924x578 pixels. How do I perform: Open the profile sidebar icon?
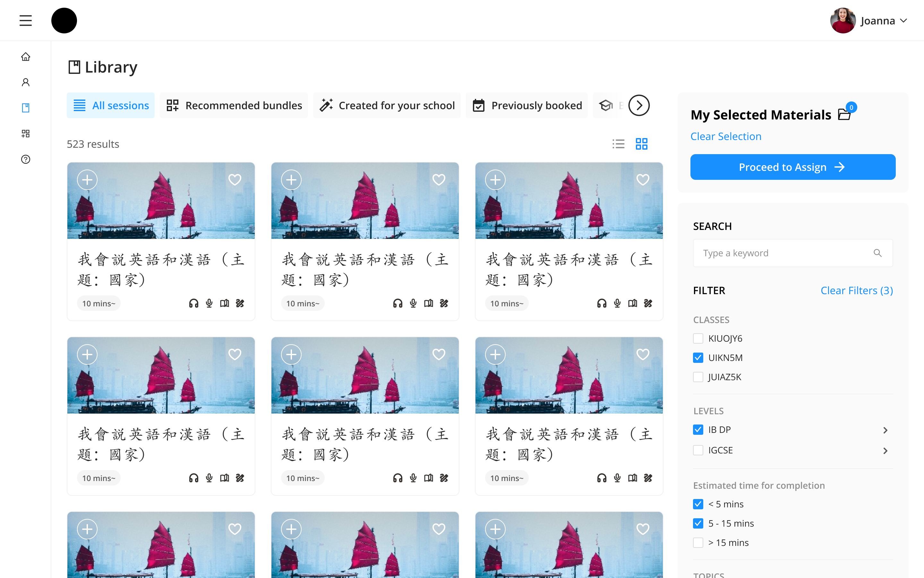pyautogui.click(x=26, y=82)
